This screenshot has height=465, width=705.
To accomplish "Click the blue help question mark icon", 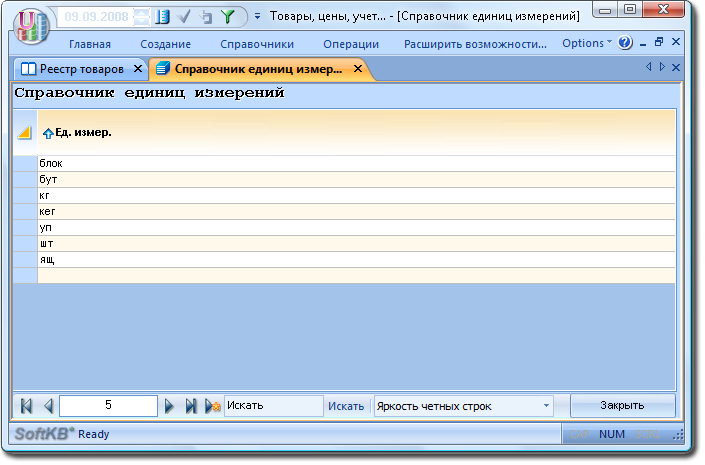I will coord(625,43).
